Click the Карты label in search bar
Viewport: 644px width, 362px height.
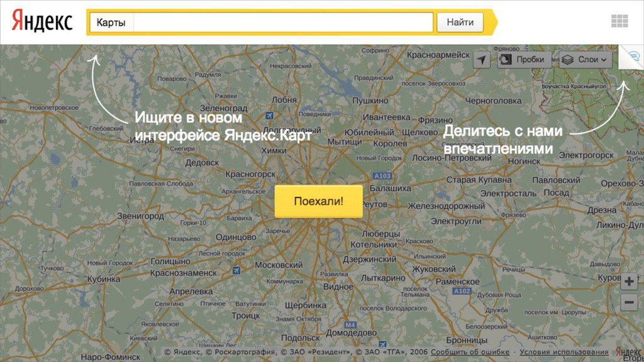coord(111,22)
